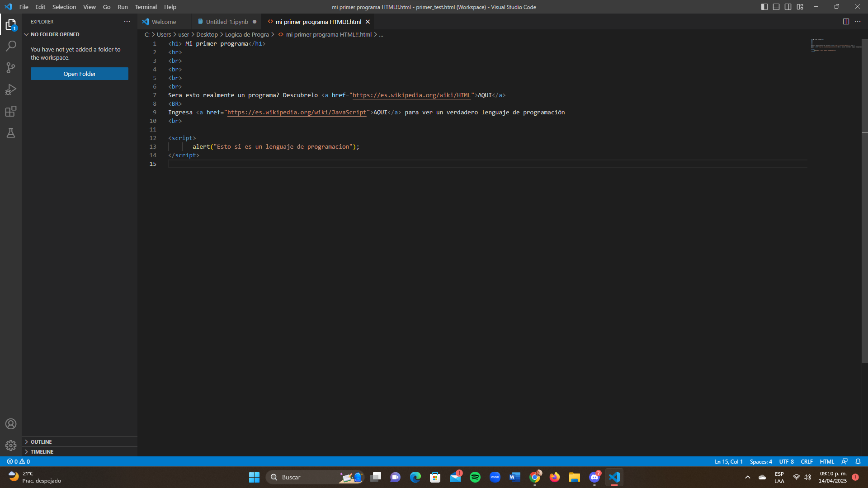Image resolution: width=868 pixels, height=488 pixels.
Task: Click the feedback icon in status bar
Action: (x=844, y=461)
